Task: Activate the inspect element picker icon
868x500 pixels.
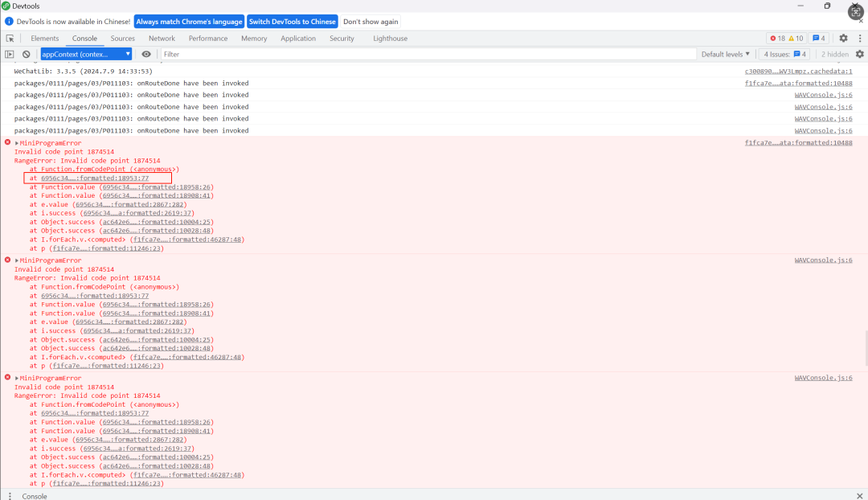Action: point(10,39)
